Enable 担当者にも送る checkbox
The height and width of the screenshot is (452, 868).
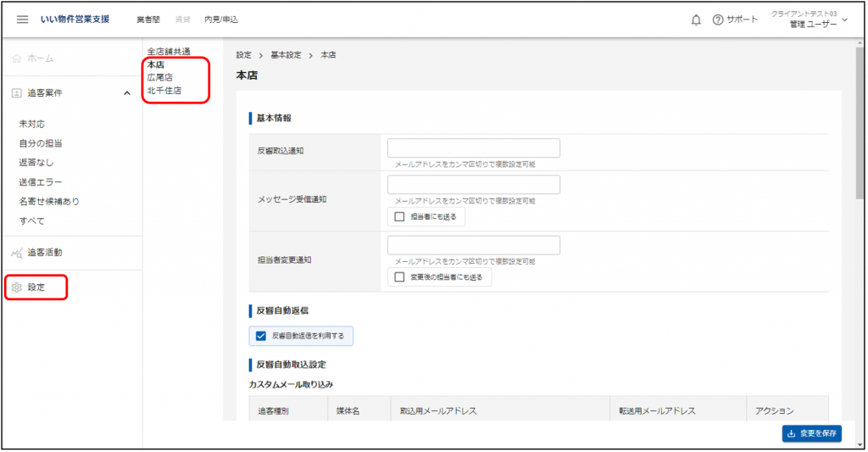(x=400, y=216)
